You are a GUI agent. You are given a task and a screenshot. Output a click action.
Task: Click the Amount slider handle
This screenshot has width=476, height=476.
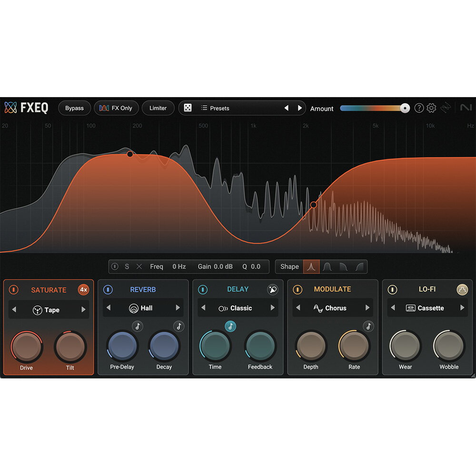(405, 108)
